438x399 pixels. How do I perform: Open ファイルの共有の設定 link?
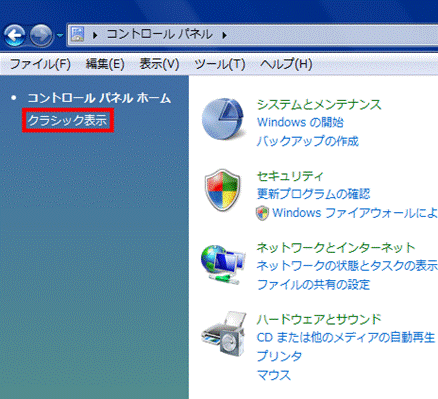[313, 285]
